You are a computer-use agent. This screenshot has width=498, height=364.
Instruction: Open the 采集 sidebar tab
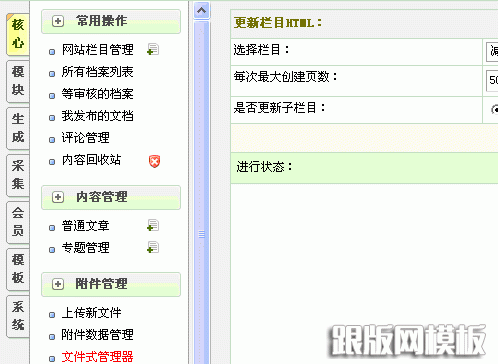pyautogui.click(x=18, y=175)
